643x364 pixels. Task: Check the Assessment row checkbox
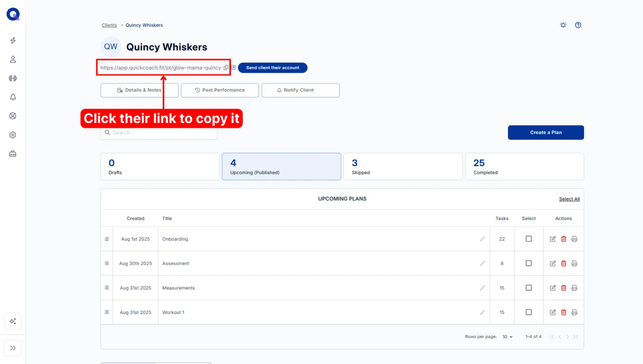(528, 263)
